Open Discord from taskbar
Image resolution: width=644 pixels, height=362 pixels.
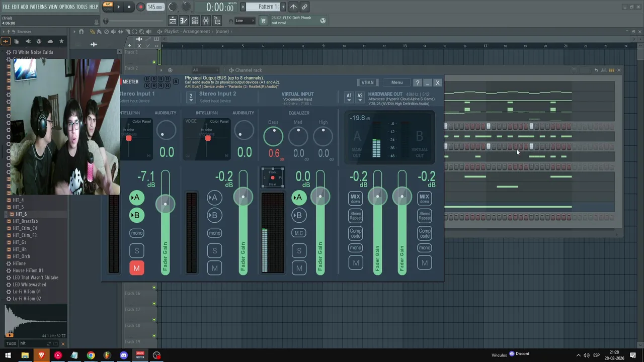click(124, 355)
